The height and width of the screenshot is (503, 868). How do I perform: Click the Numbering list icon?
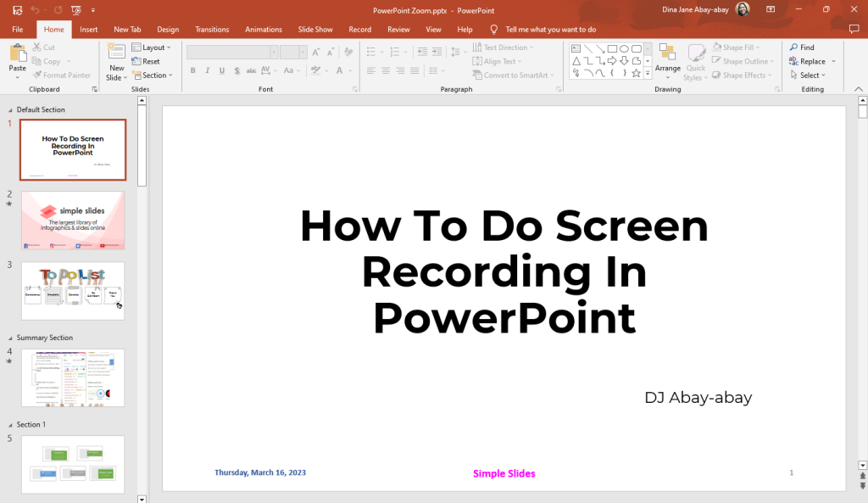tap(395, 52)
